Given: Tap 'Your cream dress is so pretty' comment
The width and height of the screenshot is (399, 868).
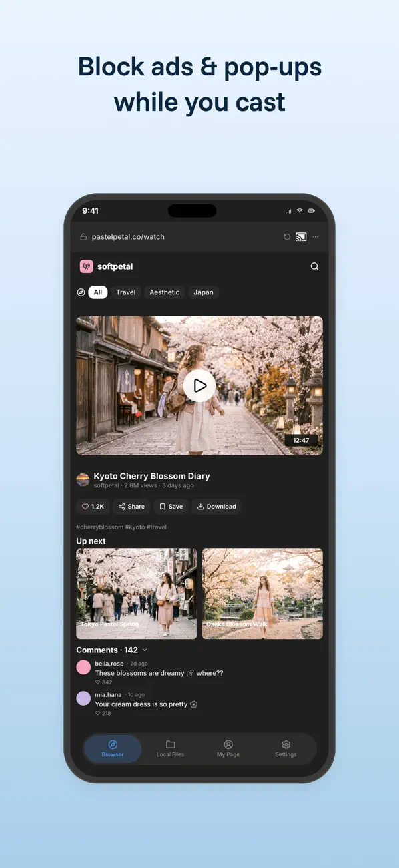Looking at the screenshot, I should pyautogui.click(x=146, y=704).
